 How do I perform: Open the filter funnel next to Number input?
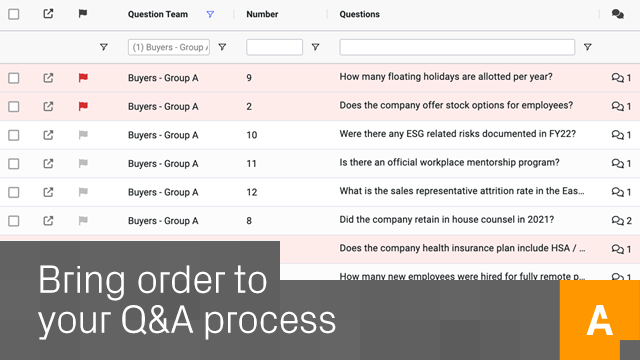pos(315,47)
